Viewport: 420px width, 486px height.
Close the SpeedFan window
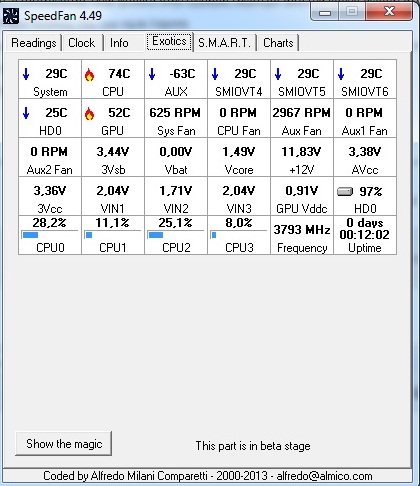(389, 12)
